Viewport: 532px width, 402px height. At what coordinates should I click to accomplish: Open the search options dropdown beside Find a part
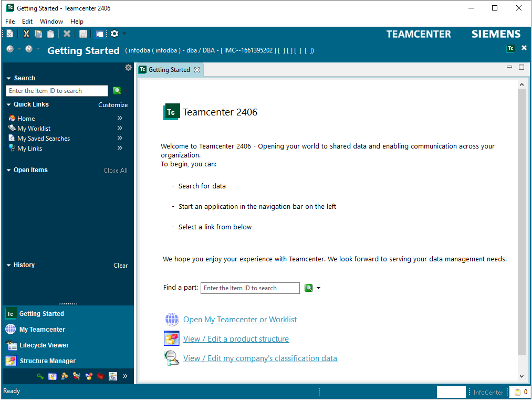(x=318, y=288)
